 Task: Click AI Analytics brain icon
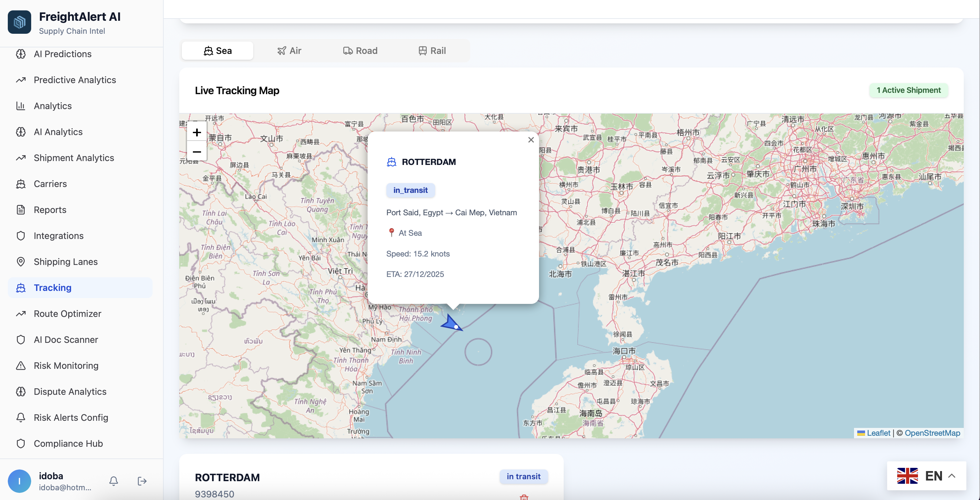click(x=21, y=132)
